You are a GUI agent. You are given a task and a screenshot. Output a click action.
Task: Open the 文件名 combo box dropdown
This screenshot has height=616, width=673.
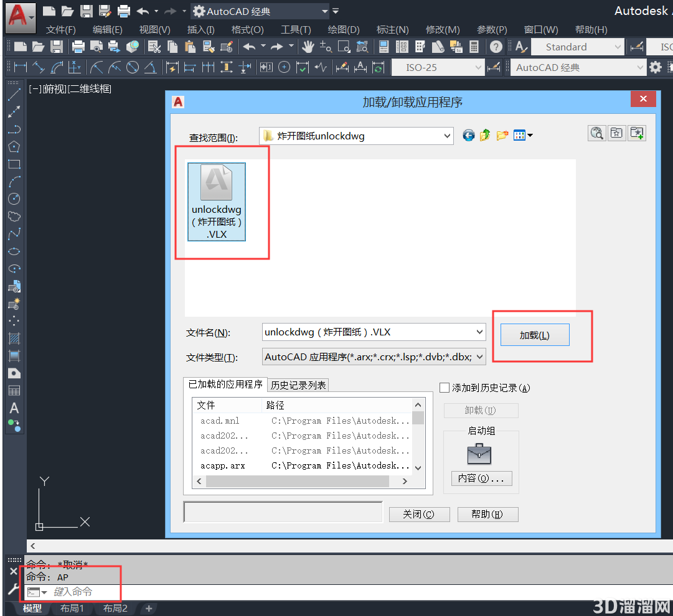coord(479,332)
